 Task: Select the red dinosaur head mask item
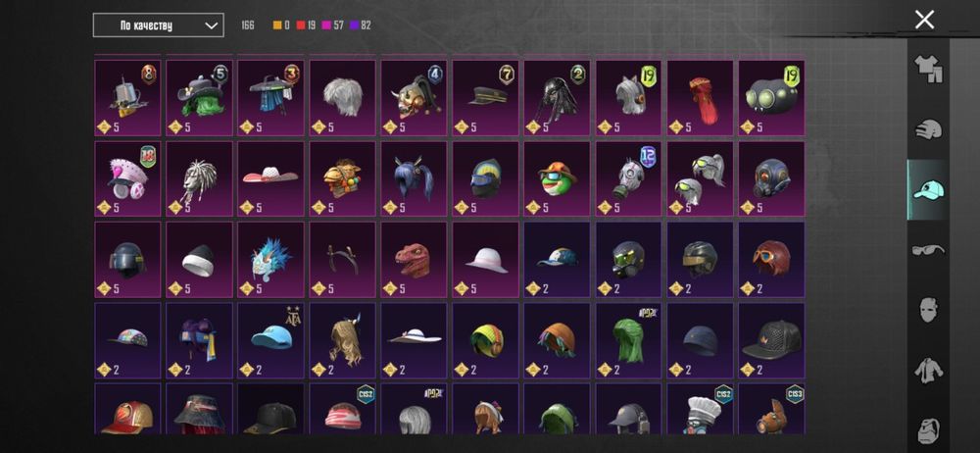[x=414, y=260]
